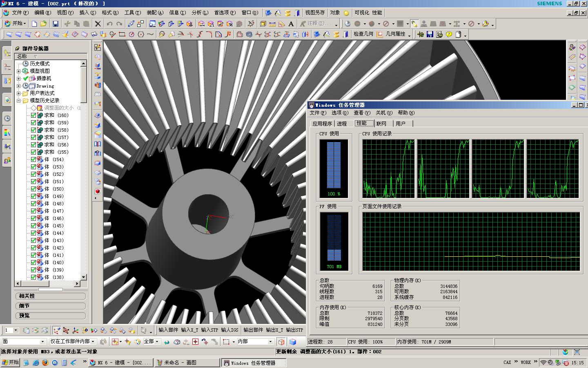
Task: Click the color palette selection icon
Action: (137, 341)
